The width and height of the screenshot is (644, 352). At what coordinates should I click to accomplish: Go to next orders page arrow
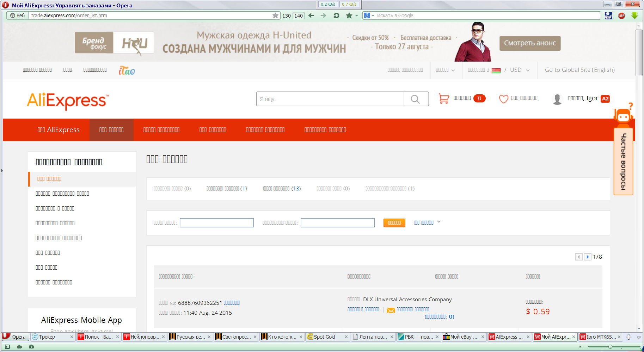click(x=588, y=257)
